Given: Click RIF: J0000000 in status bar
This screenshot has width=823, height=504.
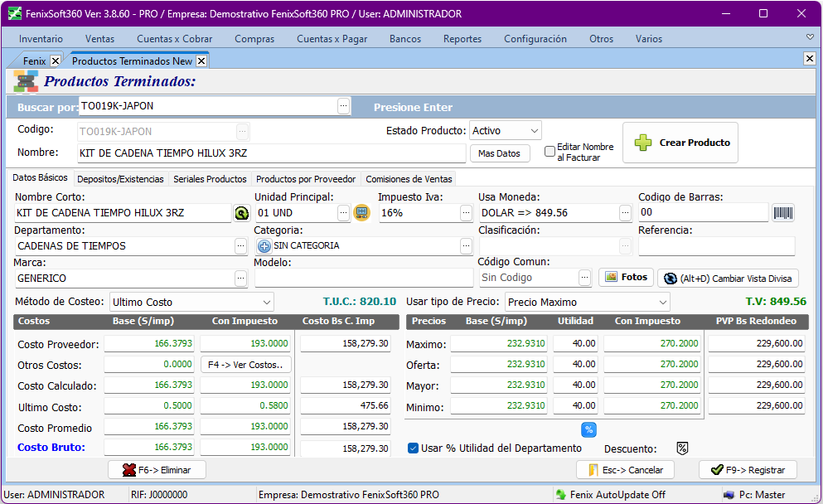Looking at the screenshot, I should click(x=159, y=495).
